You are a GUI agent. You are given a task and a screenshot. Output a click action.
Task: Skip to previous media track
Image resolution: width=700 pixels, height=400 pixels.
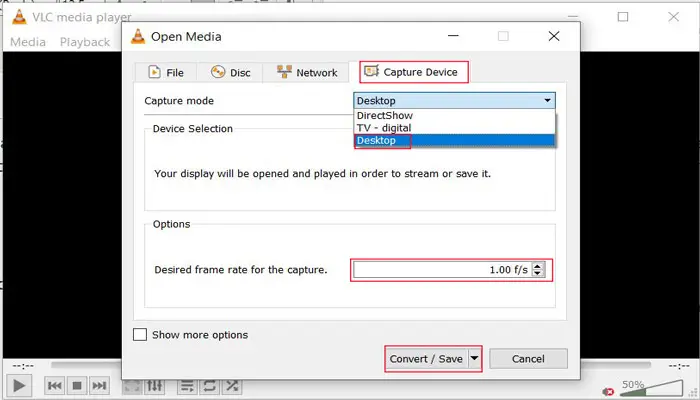click(x=55, y=385)
